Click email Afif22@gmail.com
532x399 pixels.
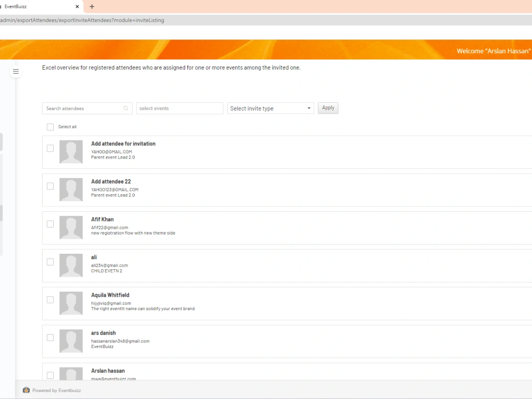pyautogui.click(x=109, y=227)
